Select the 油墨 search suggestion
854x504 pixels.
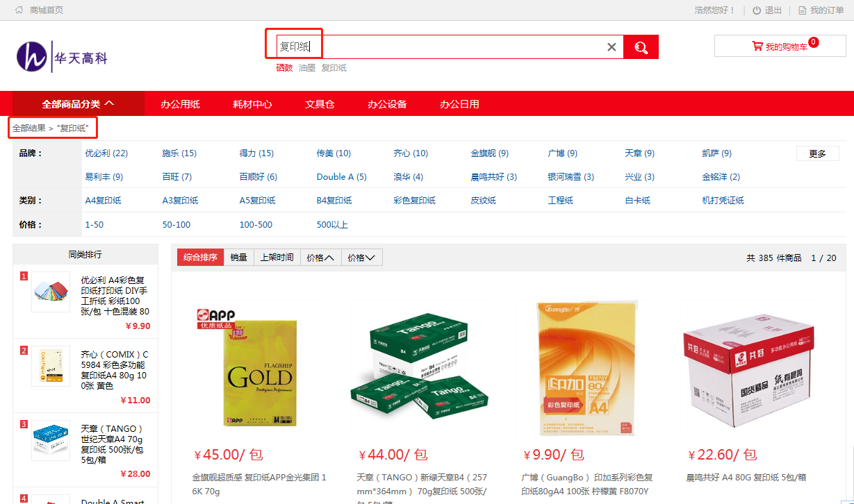click(x=307, y=68)
